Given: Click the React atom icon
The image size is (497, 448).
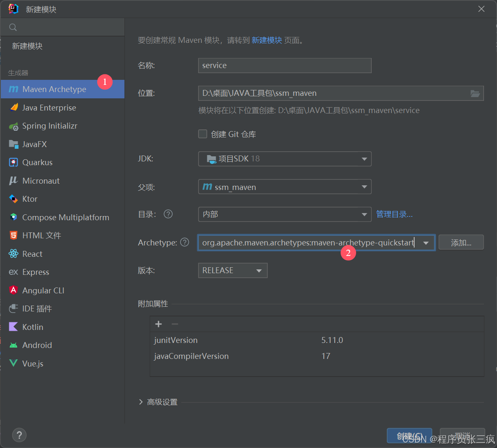Looking at the screenshot, I should tap(13, 254).
